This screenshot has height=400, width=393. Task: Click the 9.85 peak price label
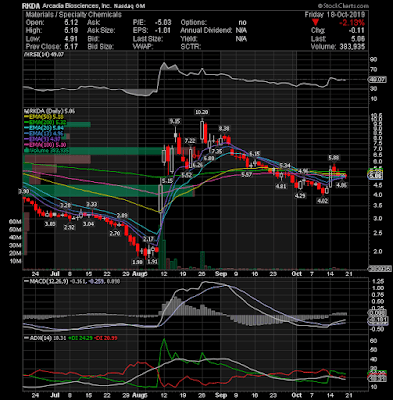coord(175,121)
